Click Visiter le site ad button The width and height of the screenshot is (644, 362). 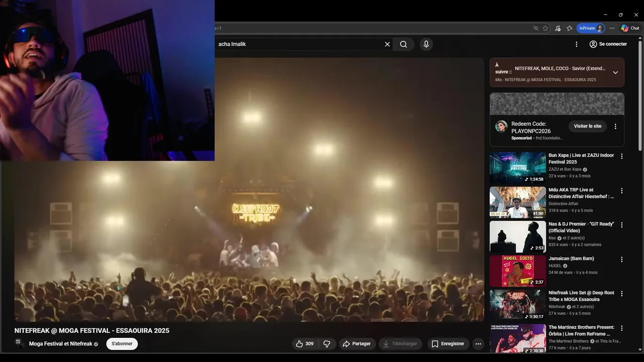click(x=587, y=126)
